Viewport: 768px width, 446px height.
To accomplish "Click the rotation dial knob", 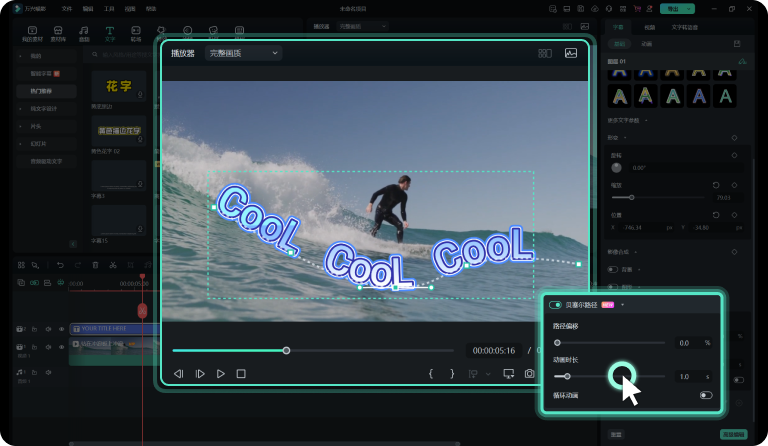I will (617, 168).
